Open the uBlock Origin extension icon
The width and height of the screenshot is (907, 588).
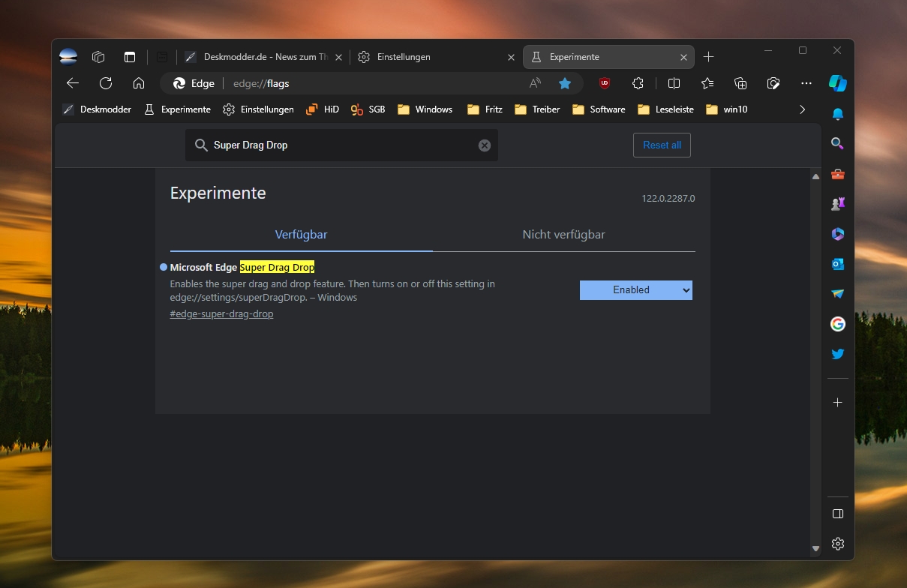pos(605,83)
